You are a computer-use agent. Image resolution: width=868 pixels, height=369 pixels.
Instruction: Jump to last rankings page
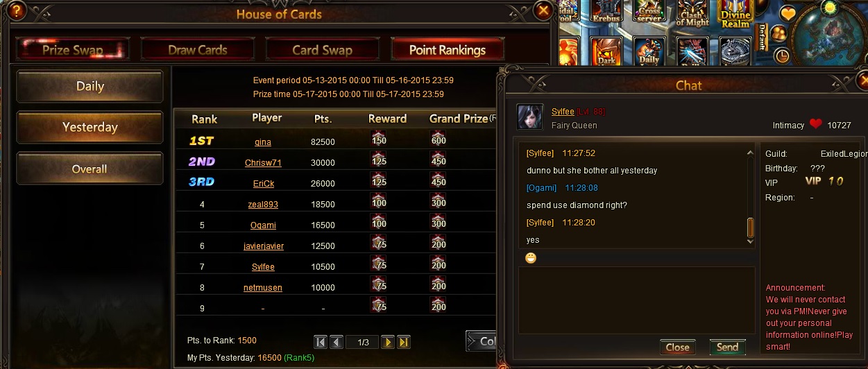(404, 342)
